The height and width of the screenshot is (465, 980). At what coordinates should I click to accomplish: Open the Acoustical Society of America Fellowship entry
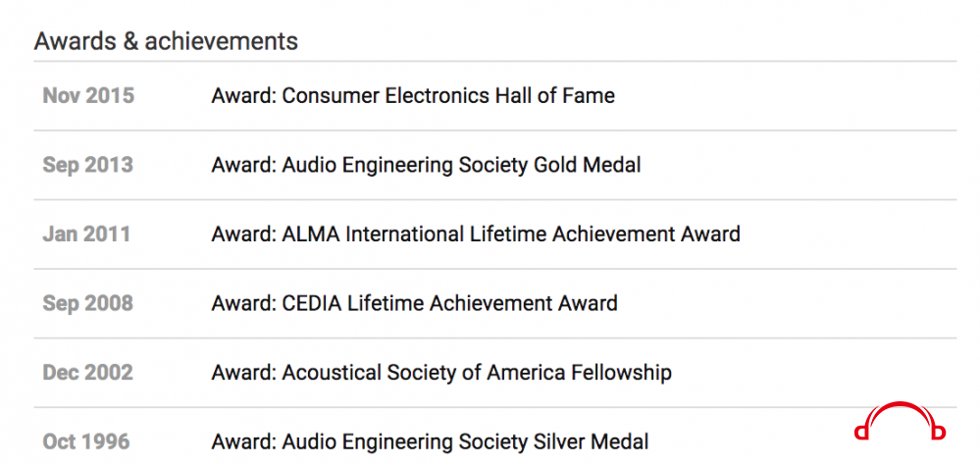[x=441, y=373]
